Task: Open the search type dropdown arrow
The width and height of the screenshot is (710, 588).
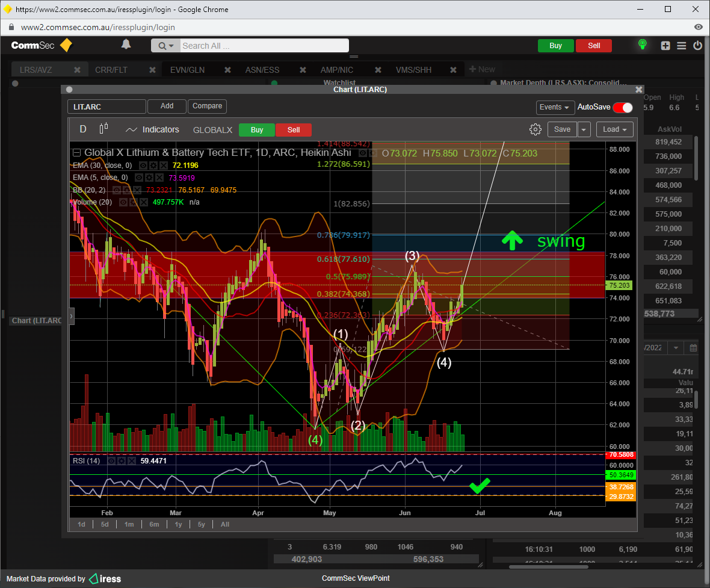Action: (171, 46)
